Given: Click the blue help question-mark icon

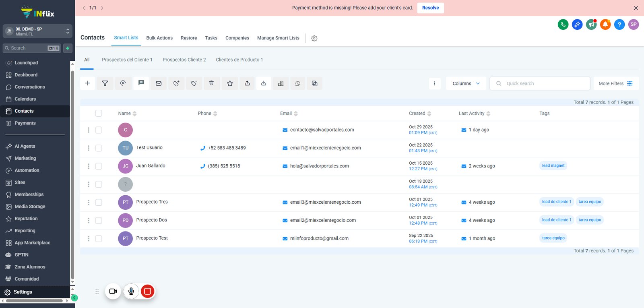Looking at the screenshot, I should 619,25.
